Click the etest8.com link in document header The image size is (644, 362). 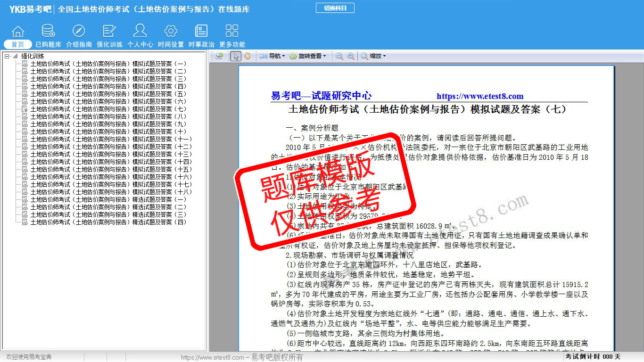click(x=479, y=96)
